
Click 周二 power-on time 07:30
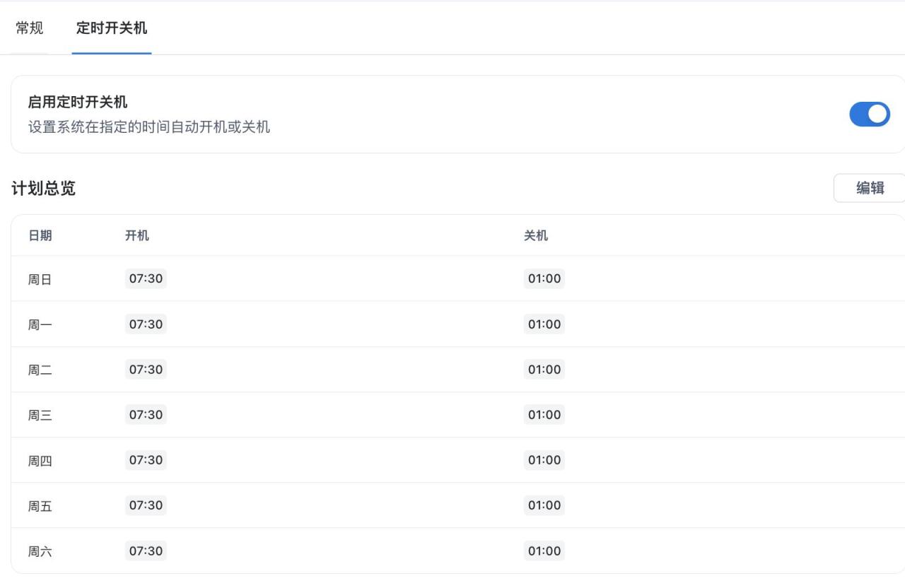(x=146, y=370)
